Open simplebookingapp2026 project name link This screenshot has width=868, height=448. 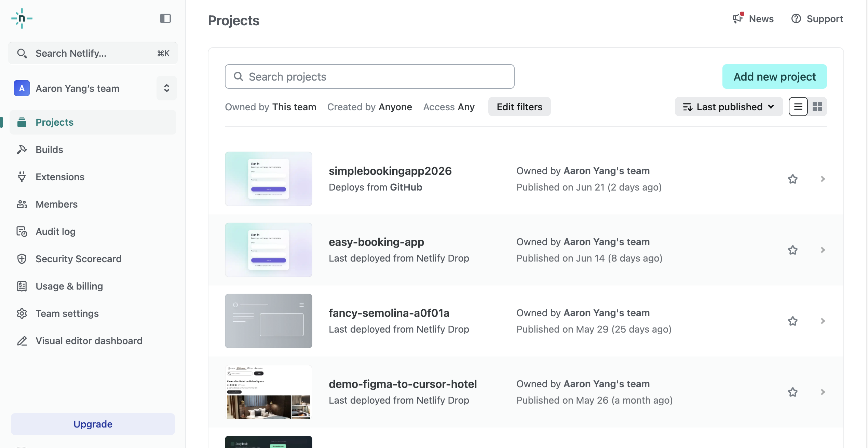(x=390, y=171)
